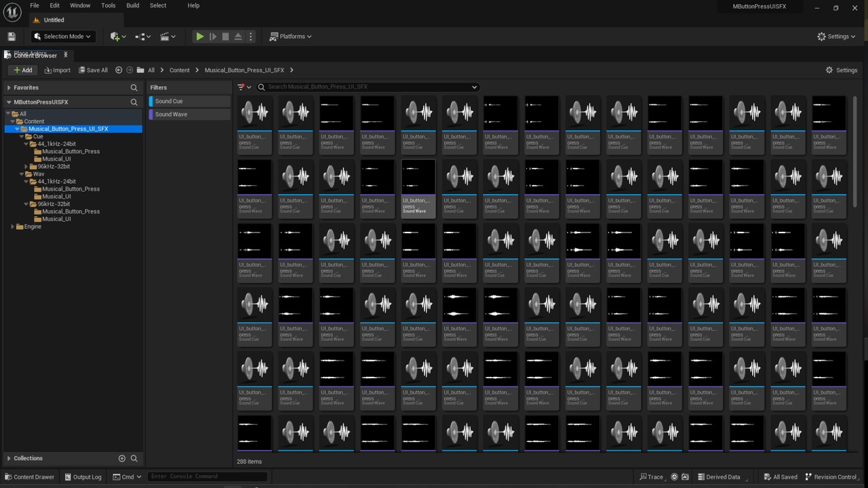Open the quick add to project menu
The height and width of the screenshot is (488, 868).
click(x=117, y=37)
